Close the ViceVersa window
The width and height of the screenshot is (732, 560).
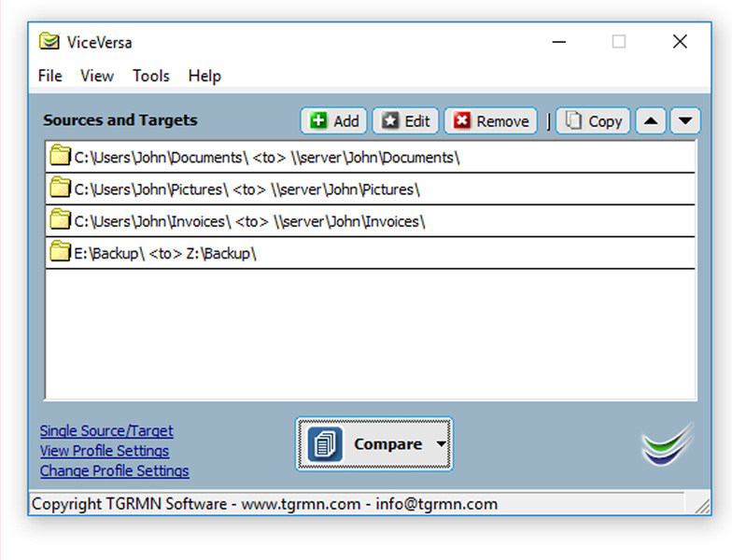coord(680,42)
